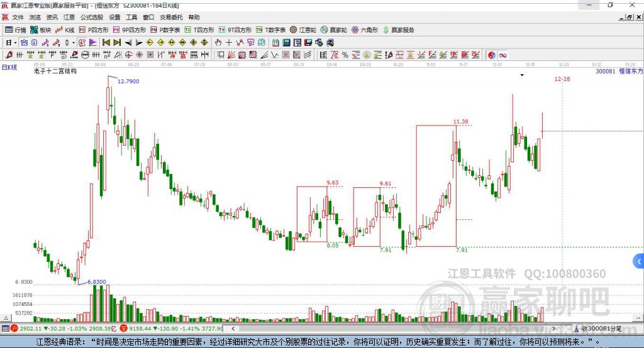Click the first yellow diamond arrow icon
Screen dimensions: 644x348
pyautogui.click(x=150, y=43)
